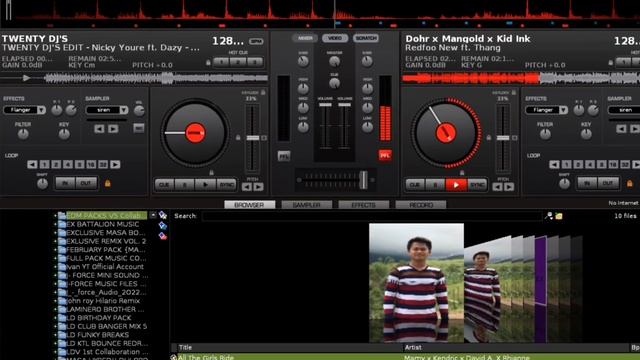Click left sampler REC button
The height and width of the screenshot is (360, 640).
point(139,129)
